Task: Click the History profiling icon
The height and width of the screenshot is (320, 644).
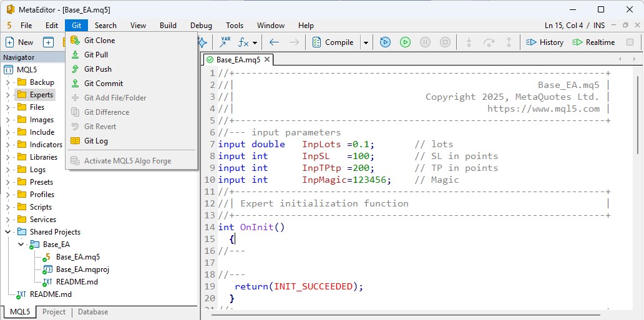Action: click(532, 42)
